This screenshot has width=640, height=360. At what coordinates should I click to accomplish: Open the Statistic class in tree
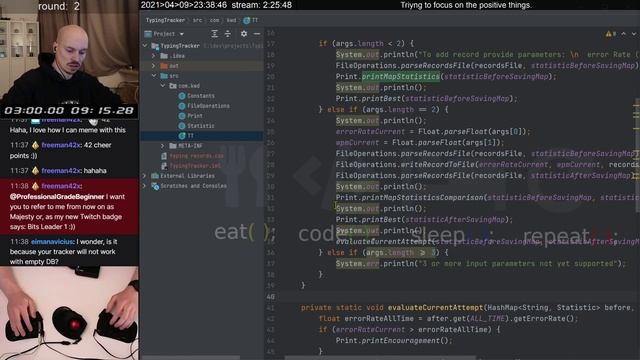tap(200, 126)
